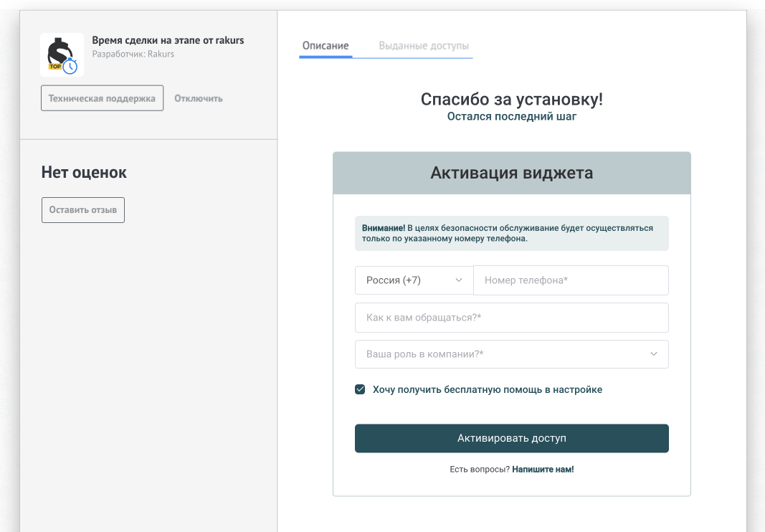Click the widget title Время сделки на этапе
The width and height of the screenshot is (765, 532).
coord(168,41)
